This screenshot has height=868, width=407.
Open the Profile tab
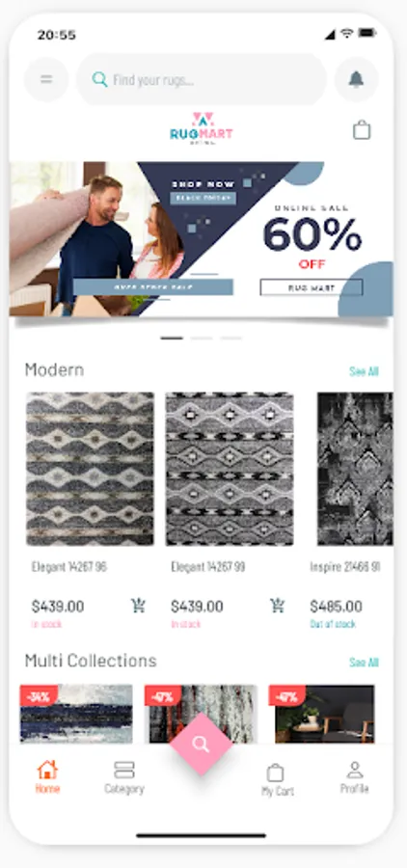(354, 777)
